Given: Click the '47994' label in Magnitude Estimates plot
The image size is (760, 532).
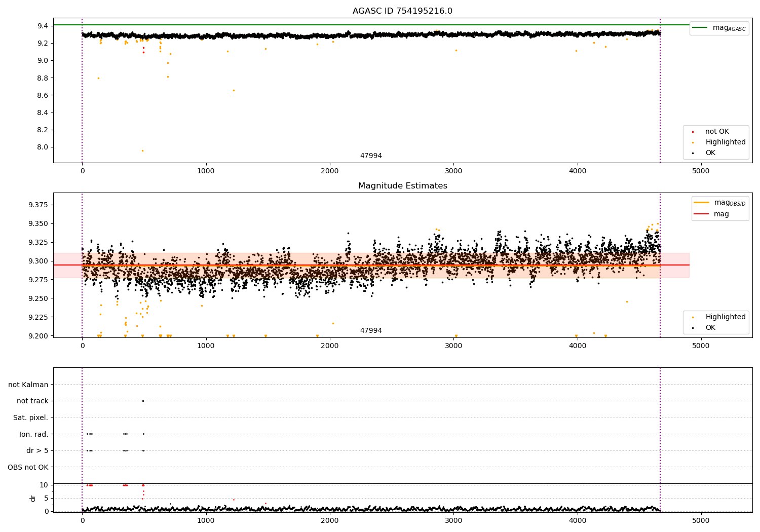Looking at the screenshot, I should [x=371, y=331].
